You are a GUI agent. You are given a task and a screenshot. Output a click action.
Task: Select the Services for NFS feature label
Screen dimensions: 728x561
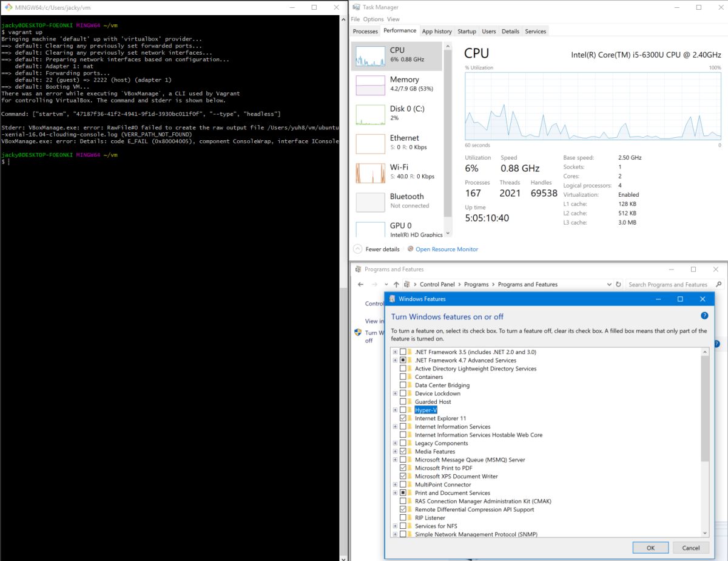(436, 526)
